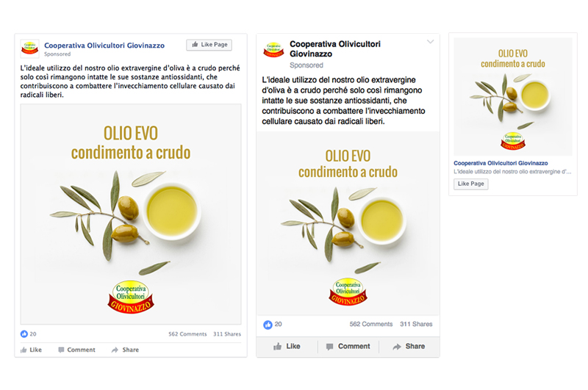Open 311 Shares in desktop ad

coord(227,333)
